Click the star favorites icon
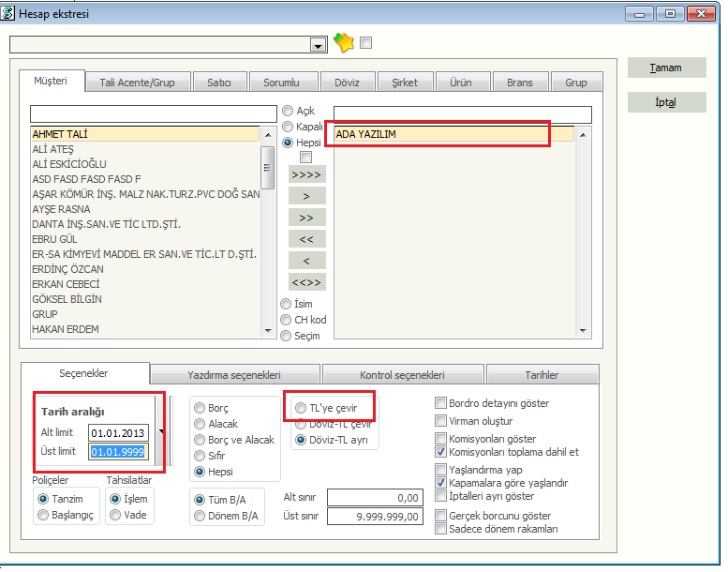The height and width of the screenshot is (572, 728). [344, 43]
